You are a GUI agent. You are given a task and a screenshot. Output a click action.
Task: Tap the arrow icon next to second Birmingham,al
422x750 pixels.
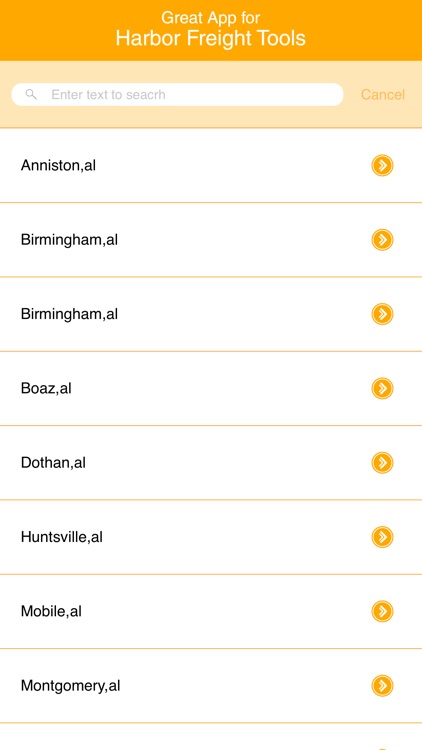pos(382,314)
